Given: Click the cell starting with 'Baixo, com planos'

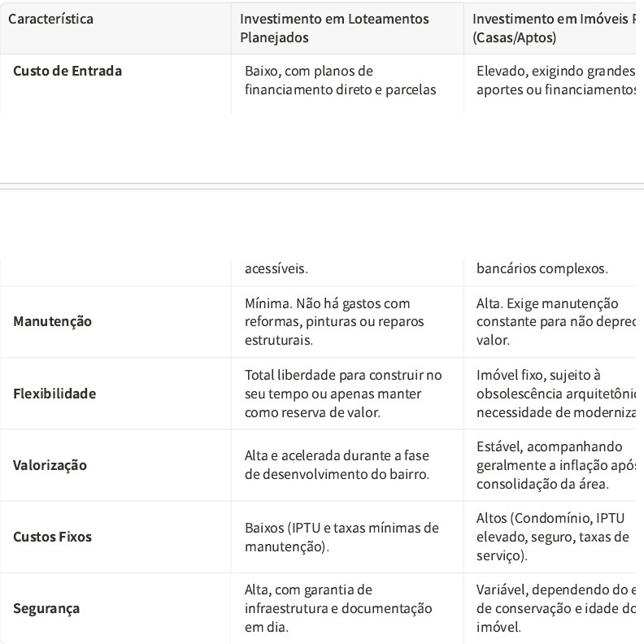Looking at the screenshot, I should tap(342, 80).
